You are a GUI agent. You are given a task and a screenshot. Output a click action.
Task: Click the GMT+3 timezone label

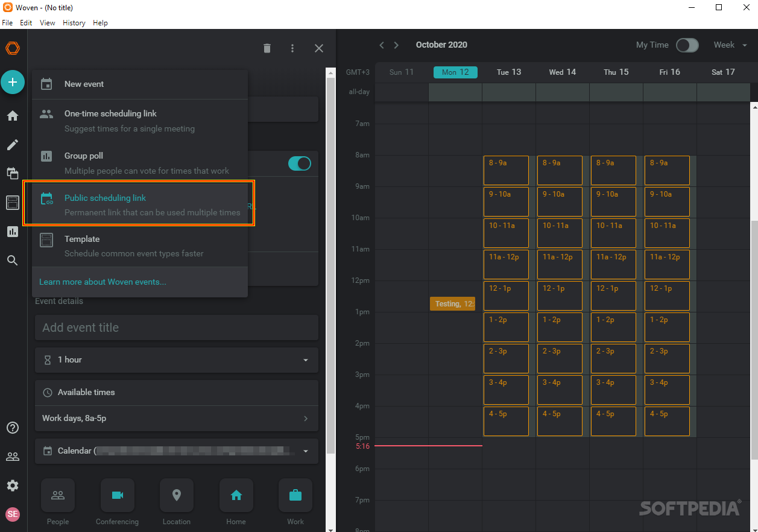pyautogui.click(x=358, y=72)
